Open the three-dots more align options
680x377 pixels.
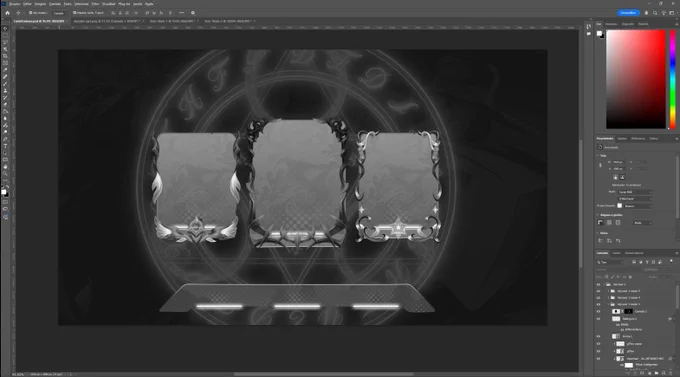click(x=181, y=13)
